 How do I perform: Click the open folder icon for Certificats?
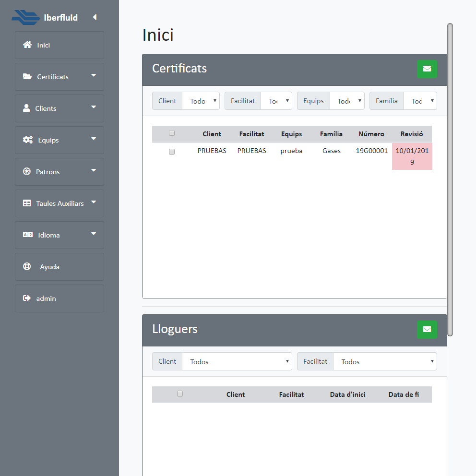click(x=27, y=77)
